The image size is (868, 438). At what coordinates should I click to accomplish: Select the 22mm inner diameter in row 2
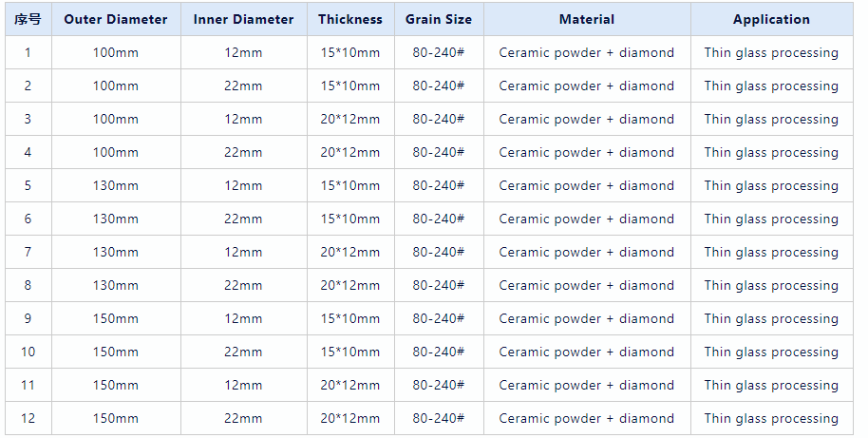click(243, 86)
